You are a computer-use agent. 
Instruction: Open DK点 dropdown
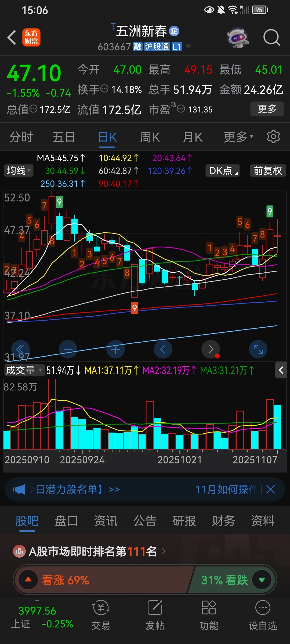(x=223, y=171)
